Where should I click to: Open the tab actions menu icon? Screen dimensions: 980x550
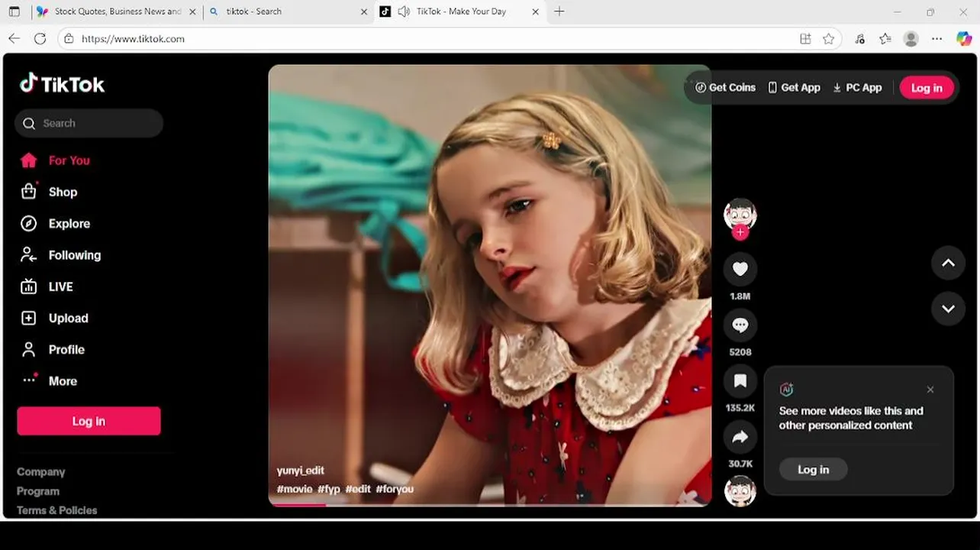tap(14, 11)
